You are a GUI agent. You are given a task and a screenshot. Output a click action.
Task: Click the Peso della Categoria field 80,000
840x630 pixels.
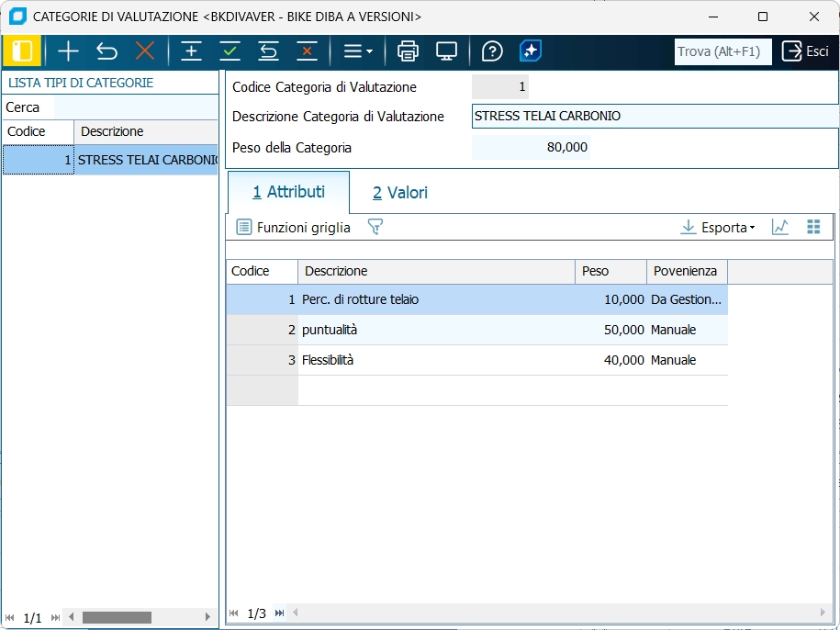[531, 147]
